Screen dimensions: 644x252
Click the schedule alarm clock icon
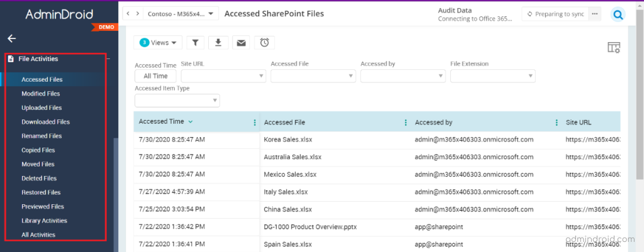pos(265,42)
